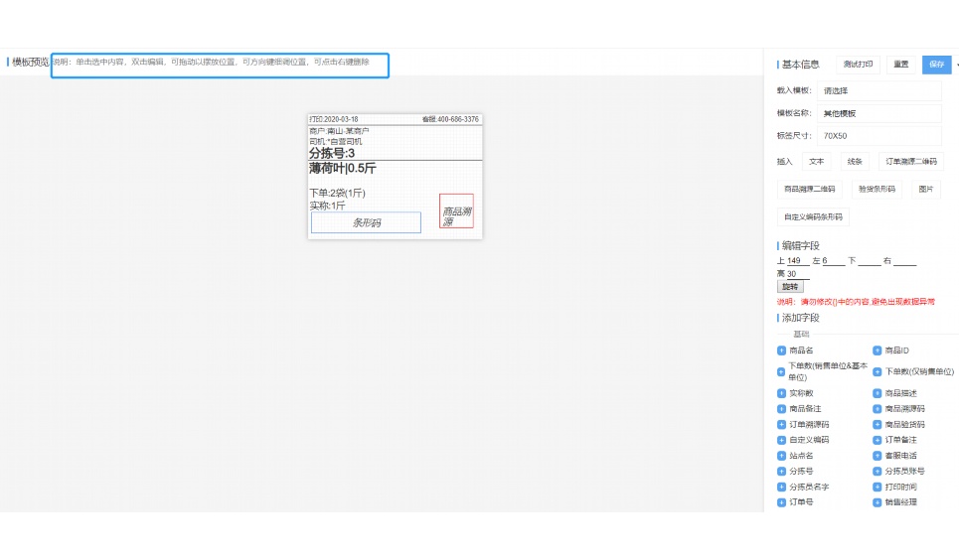Save the template with 保存 button
The height and width of the screenshot is (560, 959).
point(936,65)
